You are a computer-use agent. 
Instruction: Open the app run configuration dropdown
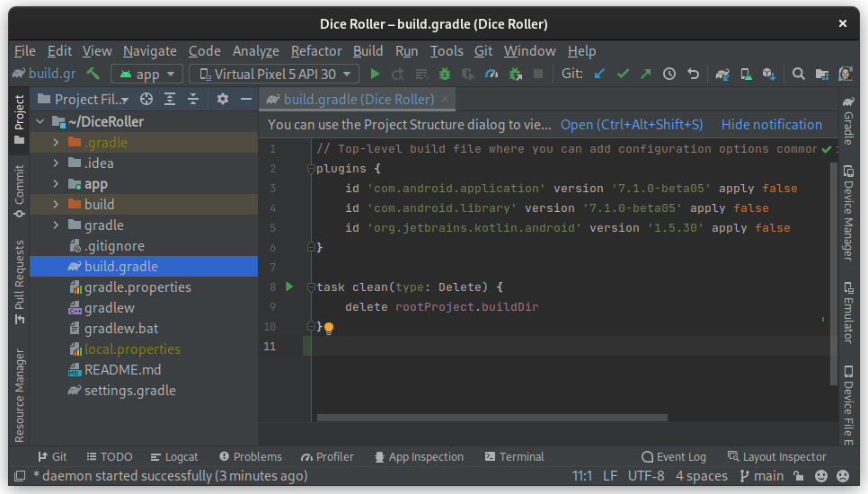click(x=146, y=74)
